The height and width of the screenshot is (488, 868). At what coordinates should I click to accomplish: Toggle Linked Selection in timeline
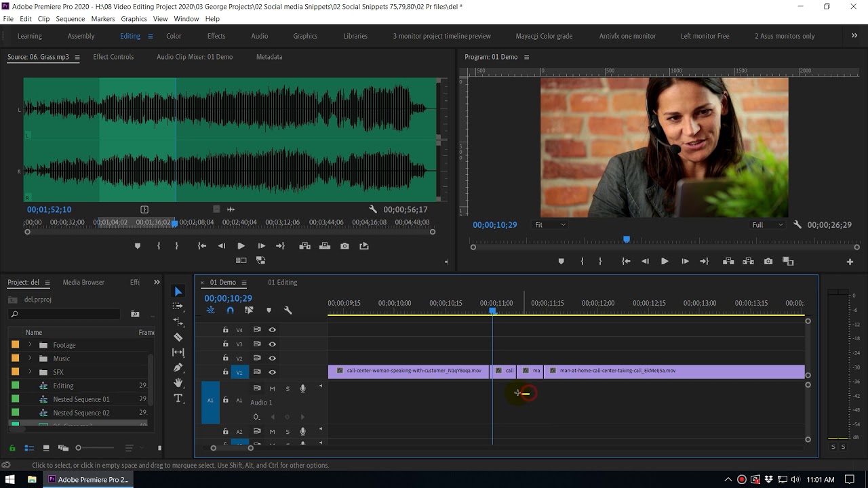tap(249, 310)
